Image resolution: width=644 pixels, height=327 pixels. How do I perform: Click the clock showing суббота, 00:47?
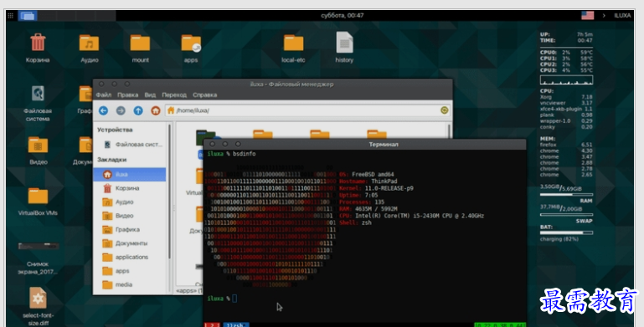pos(343,16)
